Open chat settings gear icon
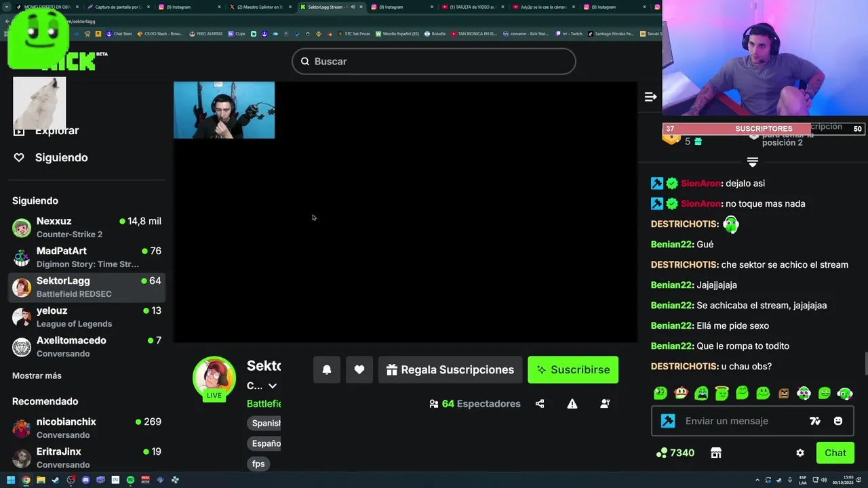Screen dimensions: 868x488 pos(800,453)
